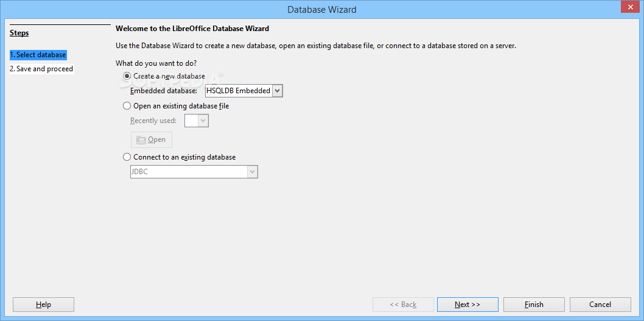Screen dimensions: 644x321
Task: Select step 1 Select database
Action: pyautogui.click(x=38, y=55)
